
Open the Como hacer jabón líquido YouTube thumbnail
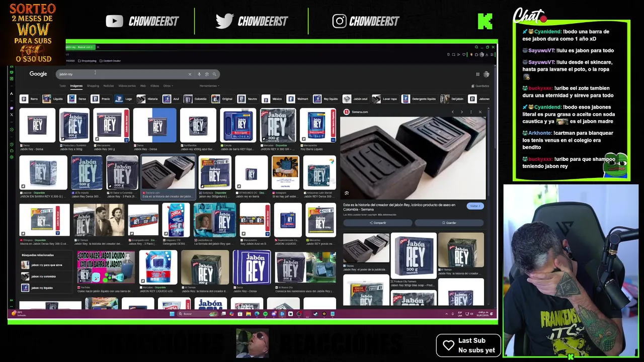coord(106,267)
